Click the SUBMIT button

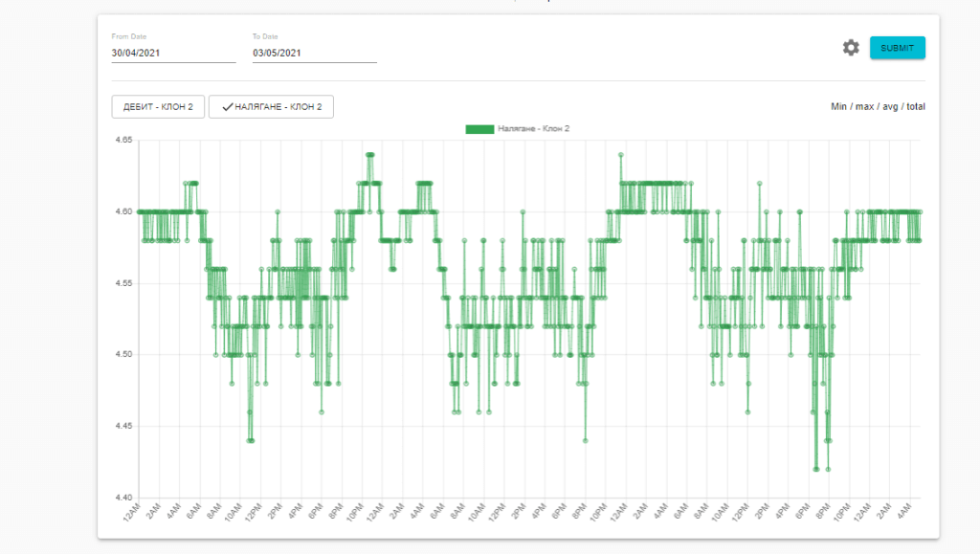pos(897,48)
